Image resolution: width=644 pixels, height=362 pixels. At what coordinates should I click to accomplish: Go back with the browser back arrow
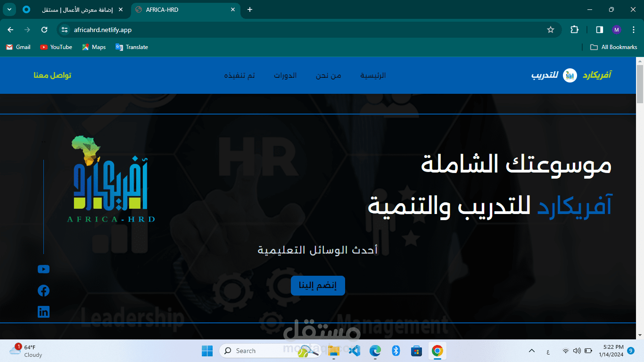(10, 30)
